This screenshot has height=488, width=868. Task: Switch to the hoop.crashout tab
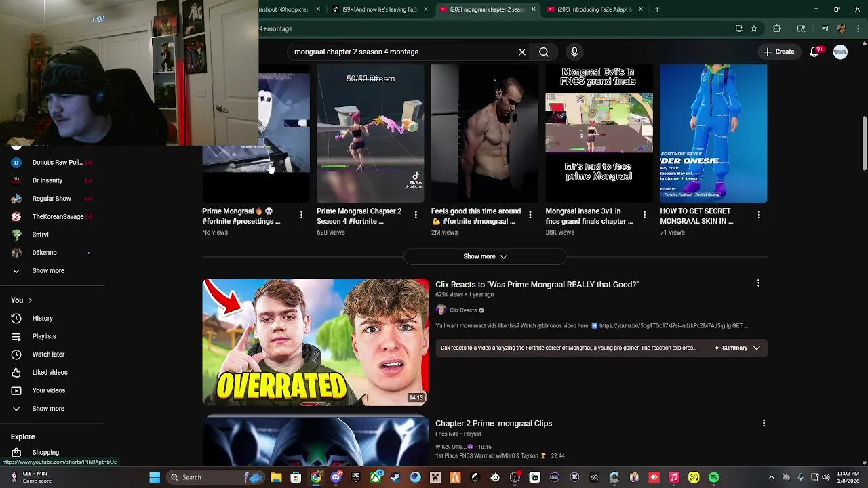[x=288, y=9]
